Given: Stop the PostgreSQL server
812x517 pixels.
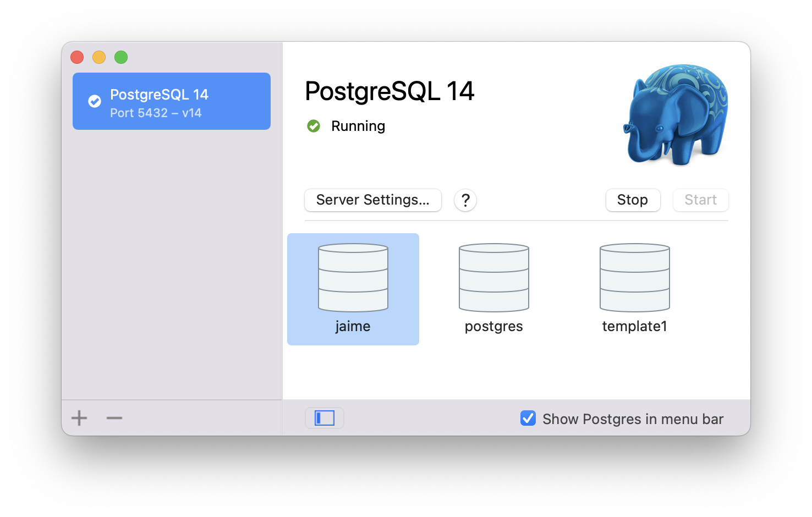Looking at the screenshot, I should [633, 200].
